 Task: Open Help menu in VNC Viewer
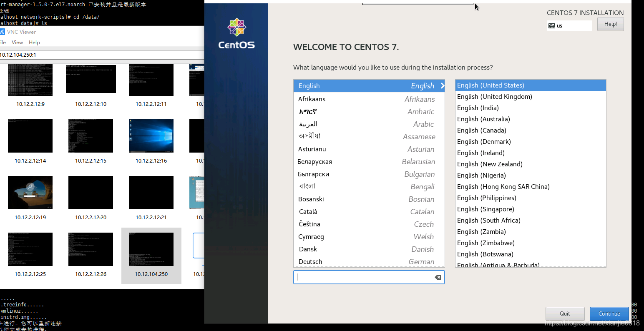[34, 43]
